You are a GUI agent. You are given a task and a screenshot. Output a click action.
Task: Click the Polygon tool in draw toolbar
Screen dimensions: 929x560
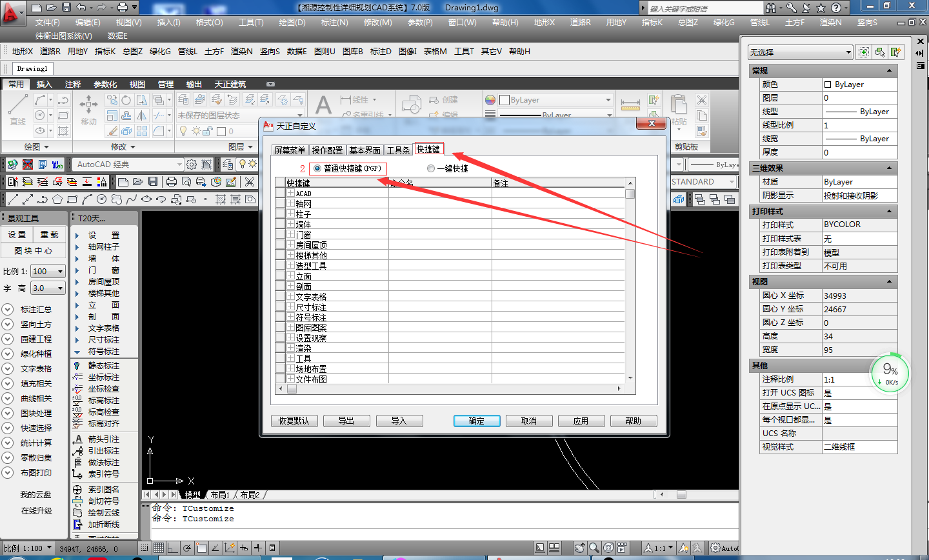coord(57,199)
